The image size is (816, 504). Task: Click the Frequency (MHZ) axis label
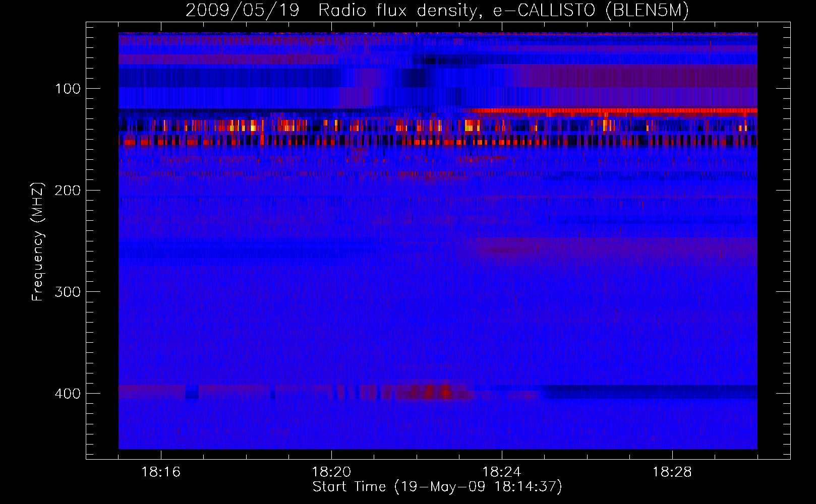(x=38, y=241)
